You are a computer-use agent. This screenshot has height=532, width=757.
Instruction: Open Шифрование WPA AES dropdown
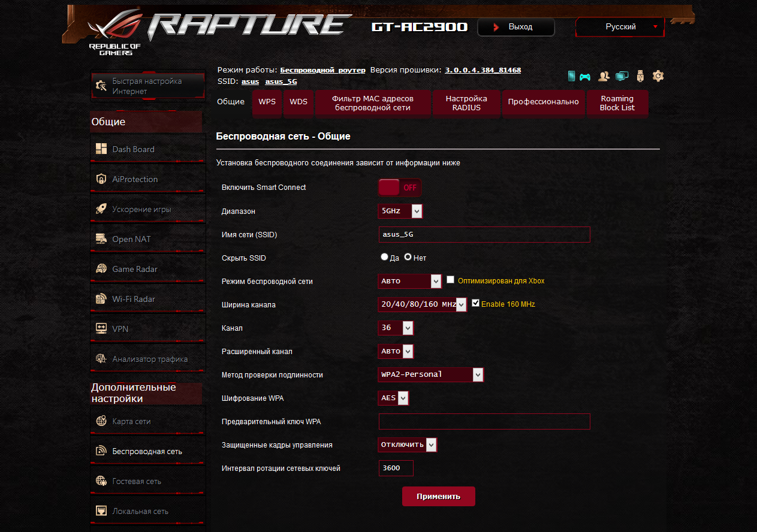pos(393,398)
